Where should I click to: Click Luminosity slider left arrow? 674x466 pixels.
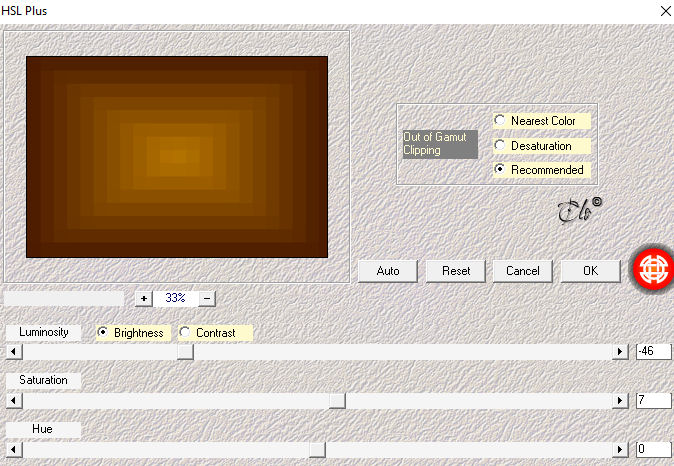14,352
